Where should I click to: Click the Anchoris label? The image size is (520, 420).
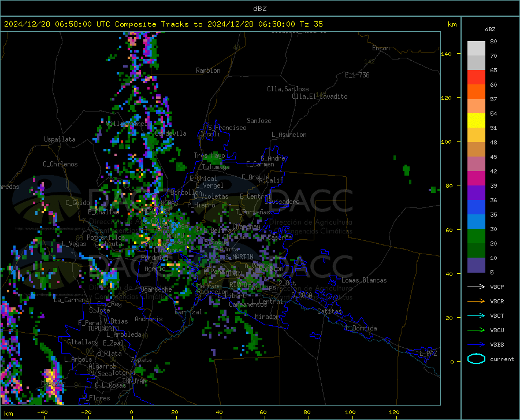(x=148, y=319)
